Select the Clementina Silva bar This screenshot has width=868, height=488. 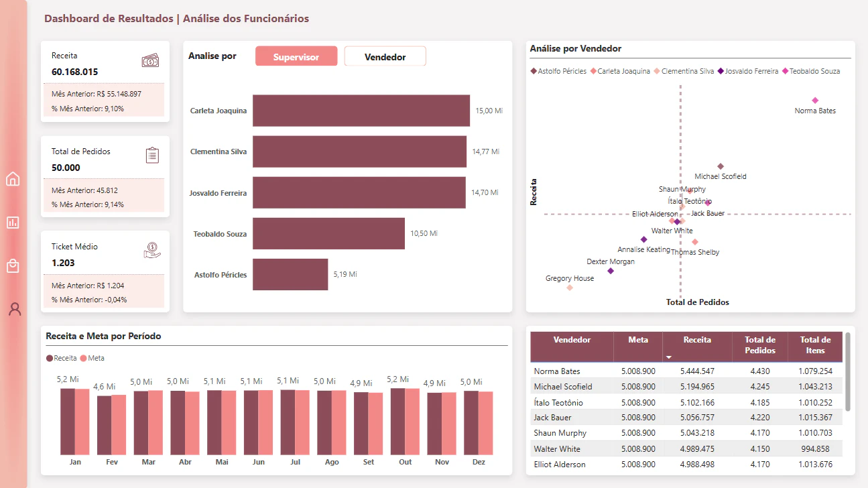[359, 151]
